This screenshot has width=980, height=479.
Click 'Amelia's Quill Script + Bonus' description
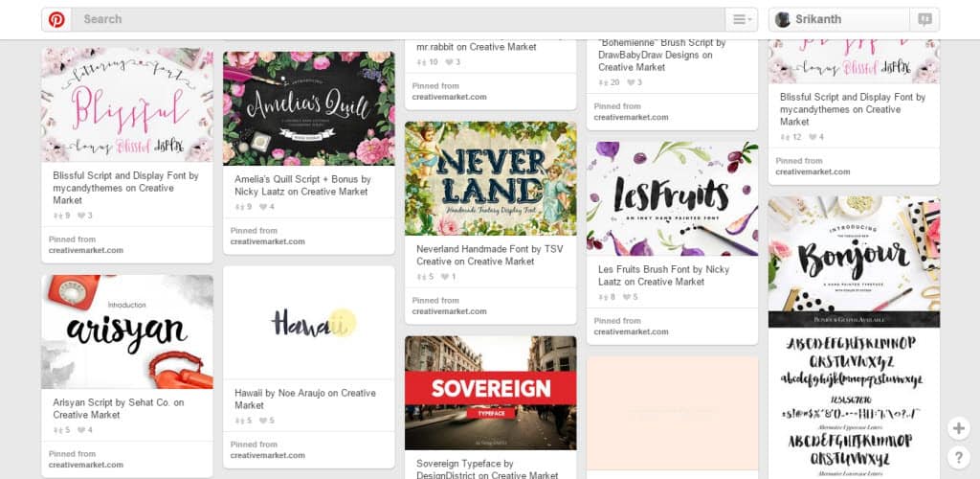(303, 186)
